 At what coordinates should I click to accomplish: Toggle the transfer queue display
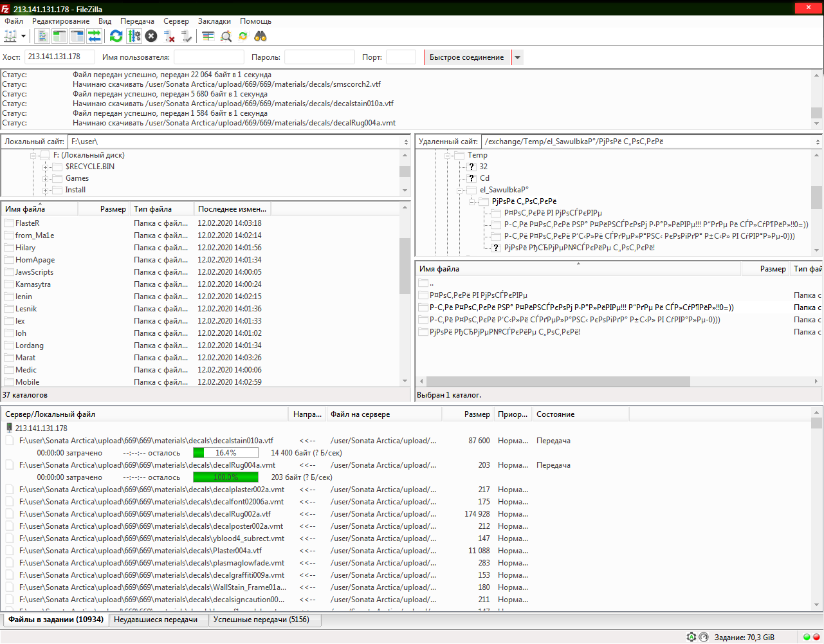point(95,37)
